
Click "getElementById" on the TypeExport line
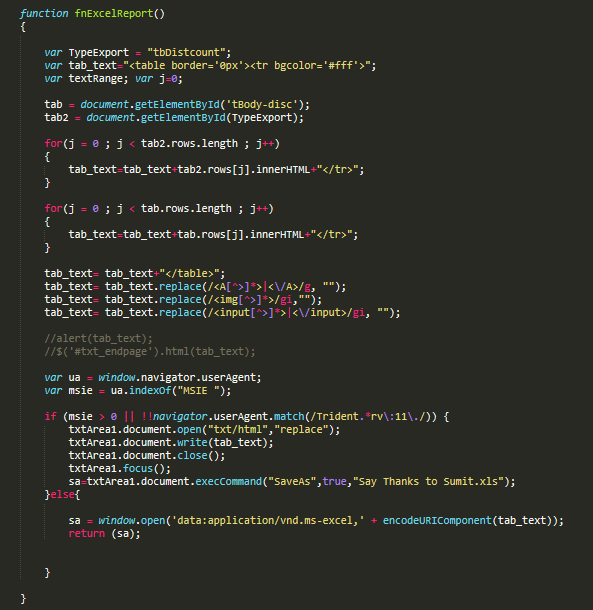click(183, 117)
